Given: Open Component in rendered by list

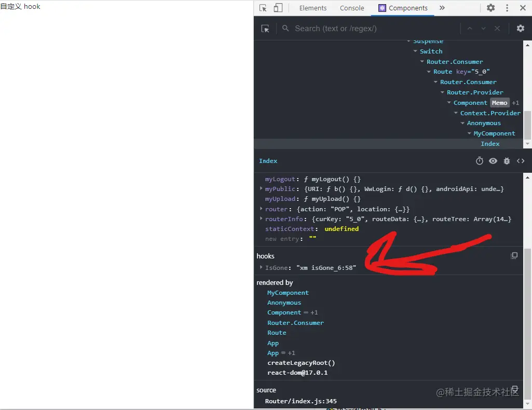Looking at the screenshot, I should coord(284,312).
